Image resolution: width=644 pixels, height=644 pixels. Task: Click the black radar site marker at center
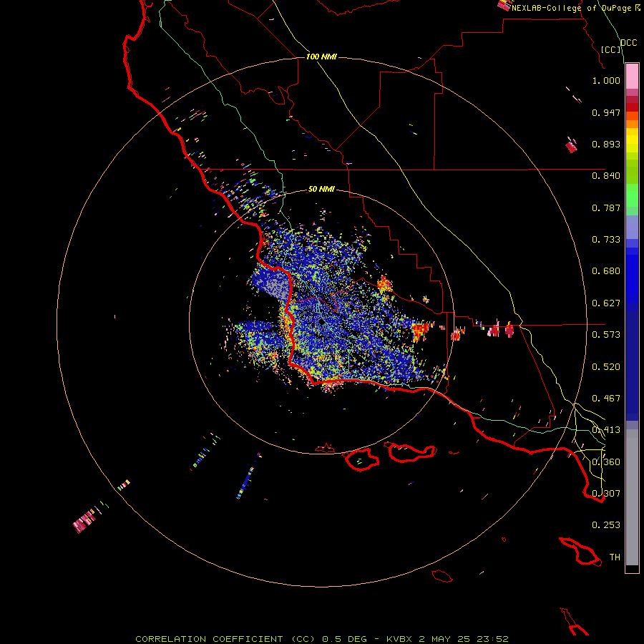(321, 322)
